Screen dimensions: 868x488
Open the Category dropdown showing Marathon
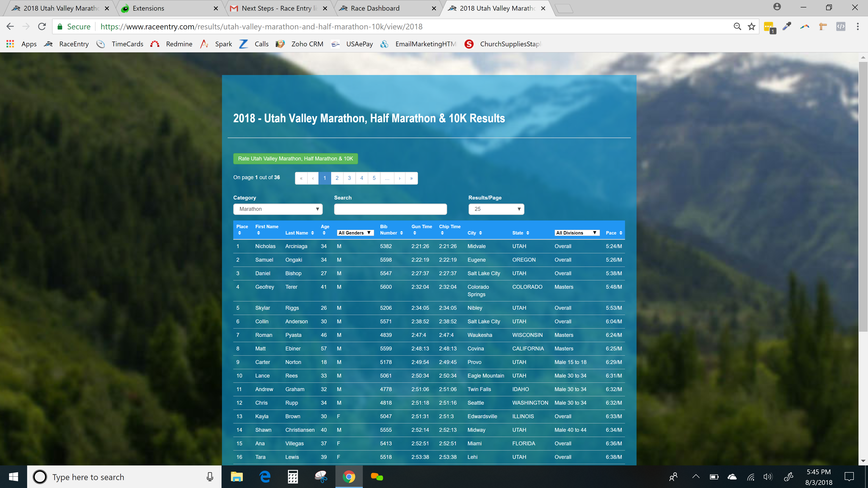278,209
